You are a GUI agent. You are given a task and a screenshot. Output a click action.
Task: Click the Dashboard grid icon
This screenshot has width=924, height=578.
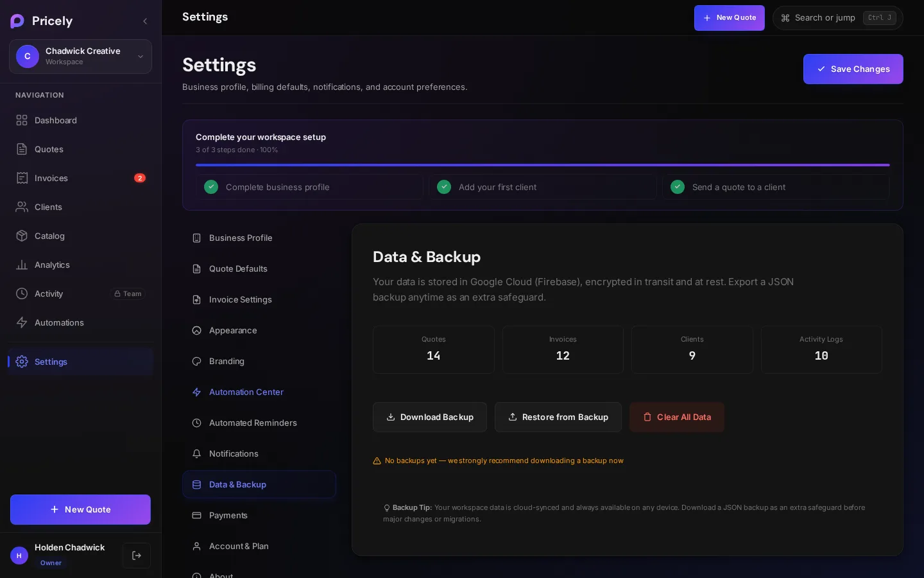pos(22,120)
